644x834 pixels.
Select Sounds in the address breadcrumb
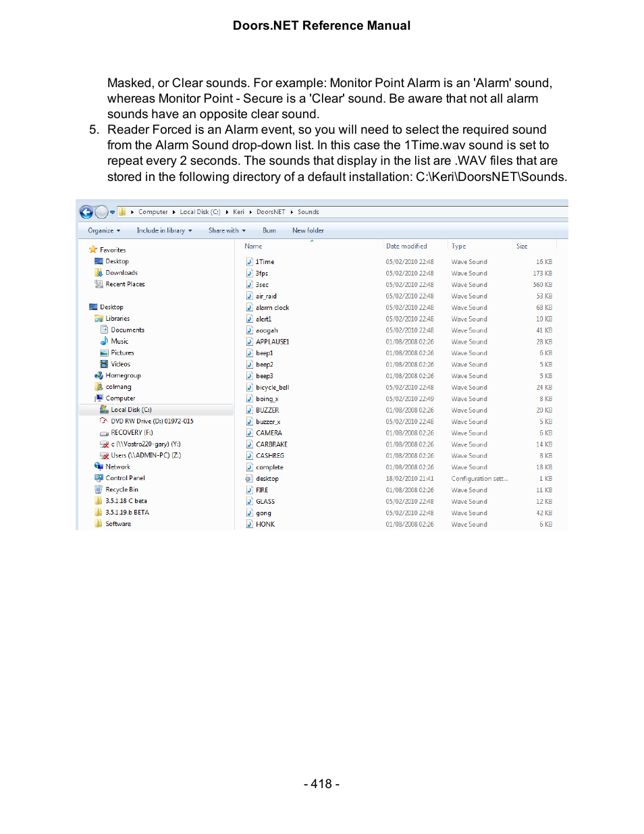308,212
